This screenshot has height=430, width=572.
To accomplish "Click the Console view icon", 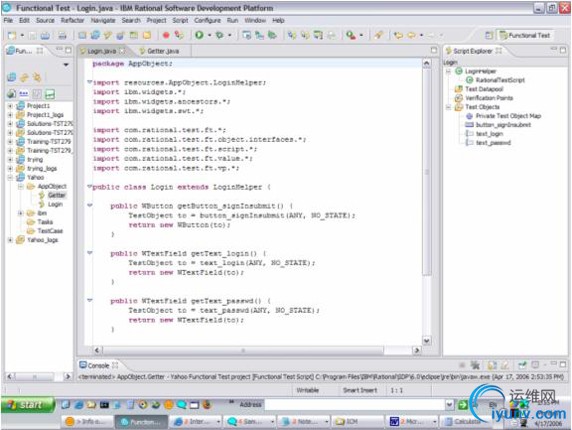I will pyautogui.click(x=83, y=365).
